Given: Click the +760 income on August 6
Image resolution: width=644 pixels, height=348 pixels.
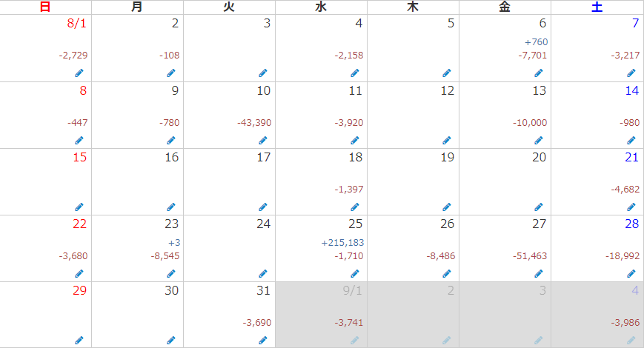Looking at the screenshot, I should point(536,42).
